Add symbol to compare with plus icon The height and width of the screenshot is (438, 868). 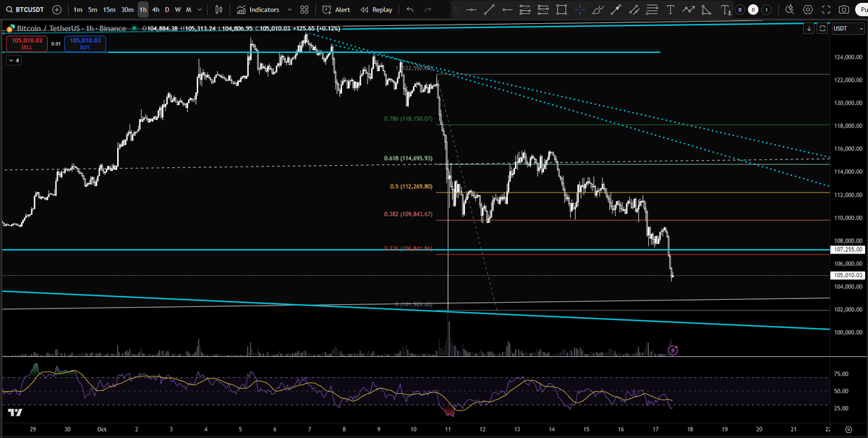[x=56, y=9]
